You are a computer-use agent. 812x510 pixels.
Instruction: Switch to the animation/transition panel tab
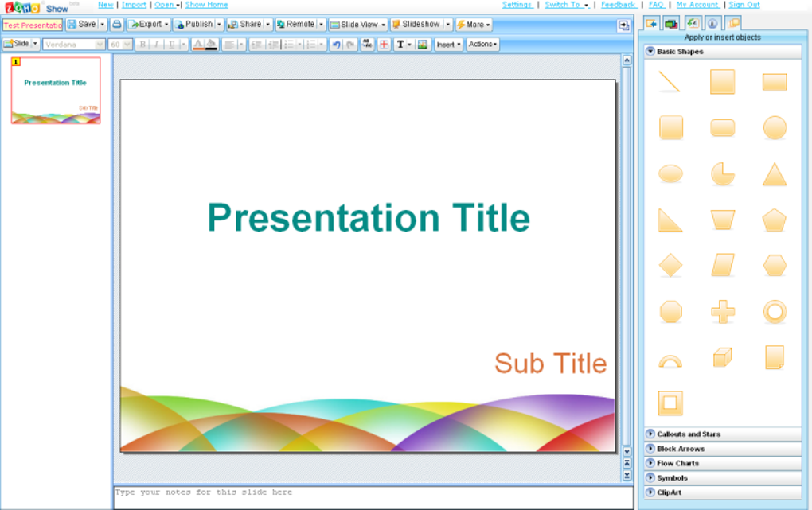tap(693, 23)
